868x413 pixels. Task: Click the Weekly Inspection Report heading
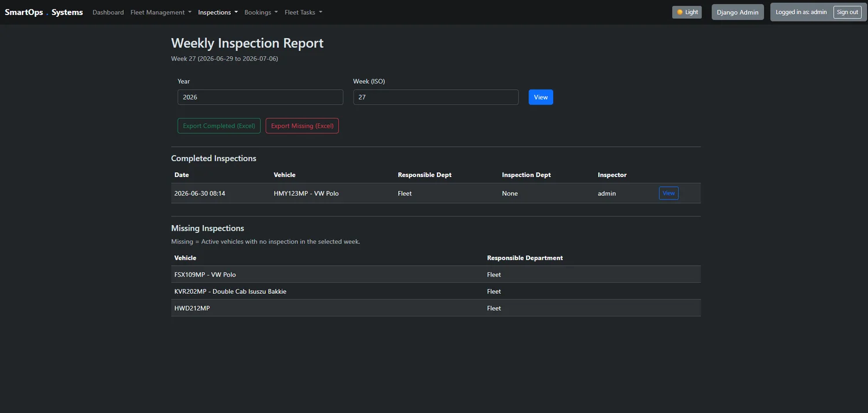point(247,43)
